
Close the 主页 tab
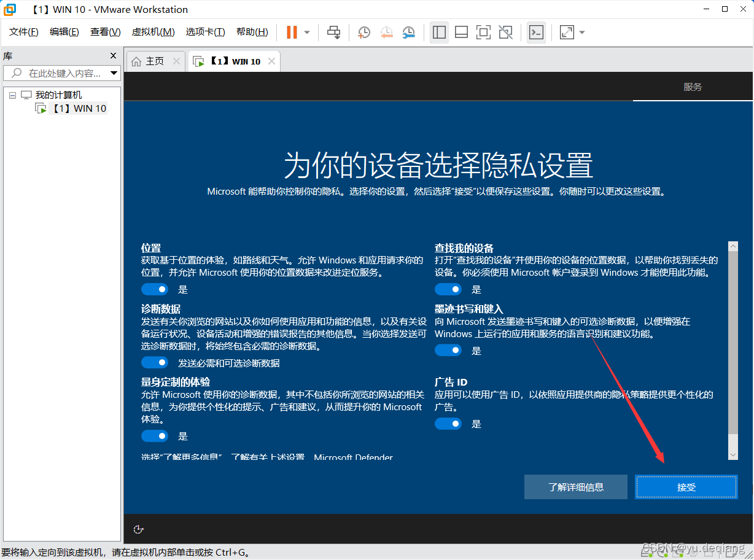point(176,61)
